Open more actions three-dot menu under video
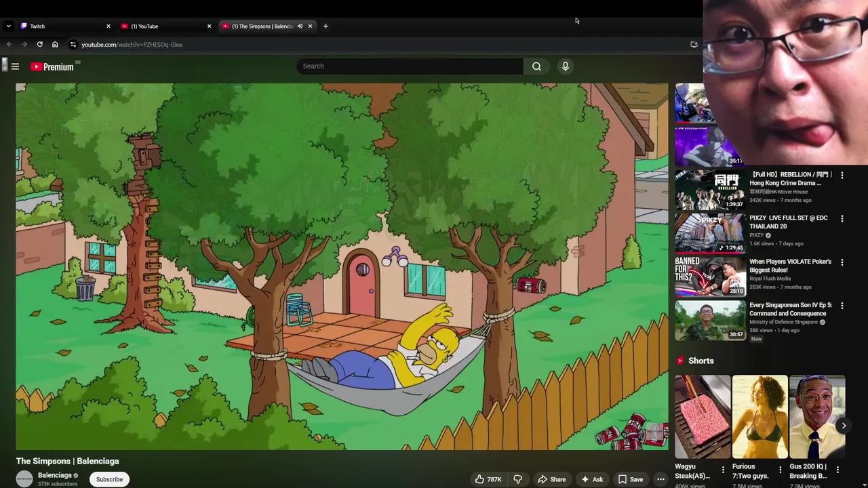This screenshot has height=488, width=868. (x=660, y=479)
